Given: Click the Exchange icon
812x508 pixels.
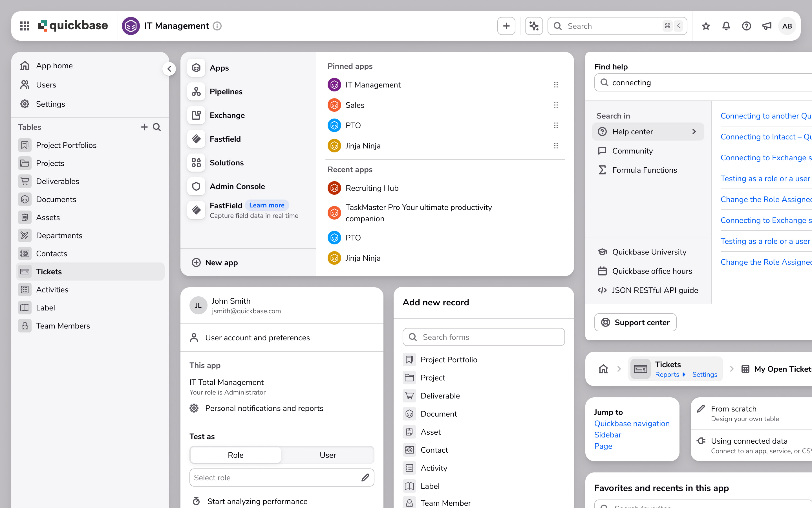Looking at the screenshot, I should [x=196, y=115].
